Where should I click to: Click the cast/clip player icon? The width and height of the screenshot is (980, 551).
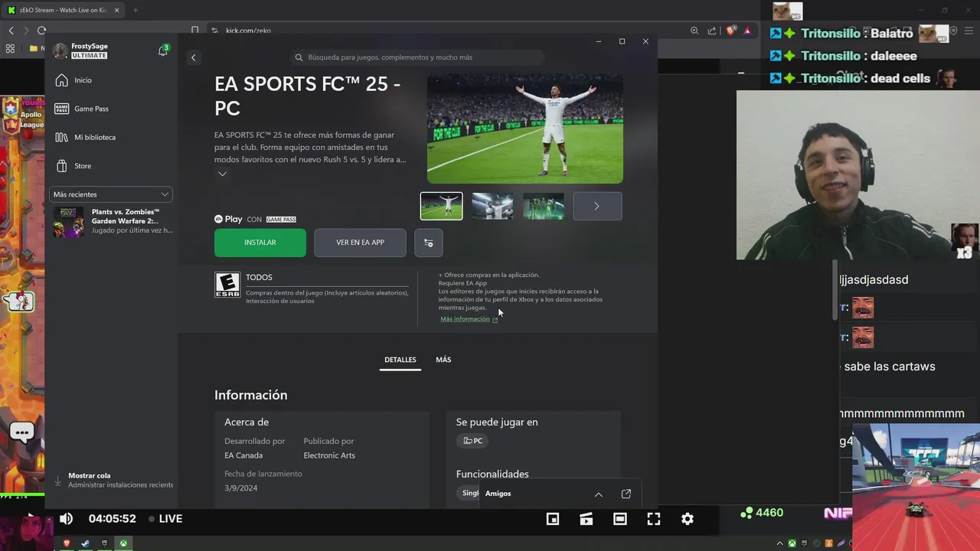click(x=586, y=519)
